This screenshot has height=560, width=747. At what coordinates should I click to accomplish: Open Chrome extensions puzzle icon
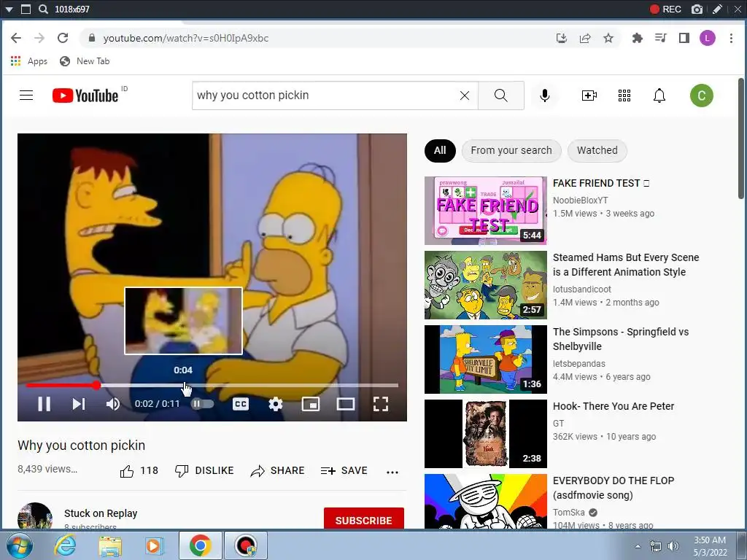637,38
